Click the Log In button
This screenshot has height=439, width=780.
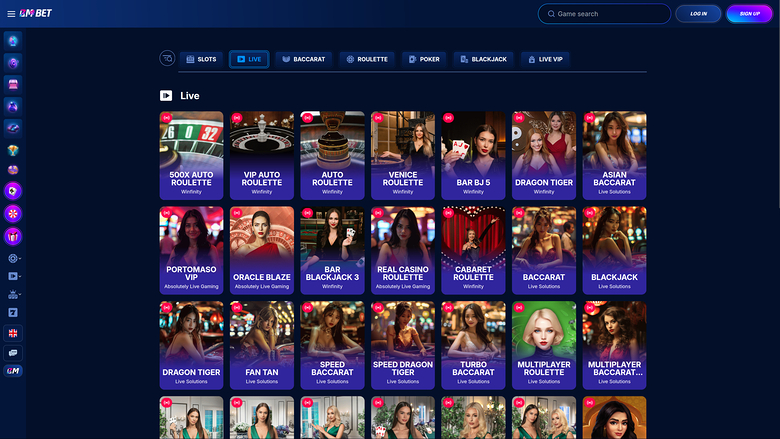point(698,14)
